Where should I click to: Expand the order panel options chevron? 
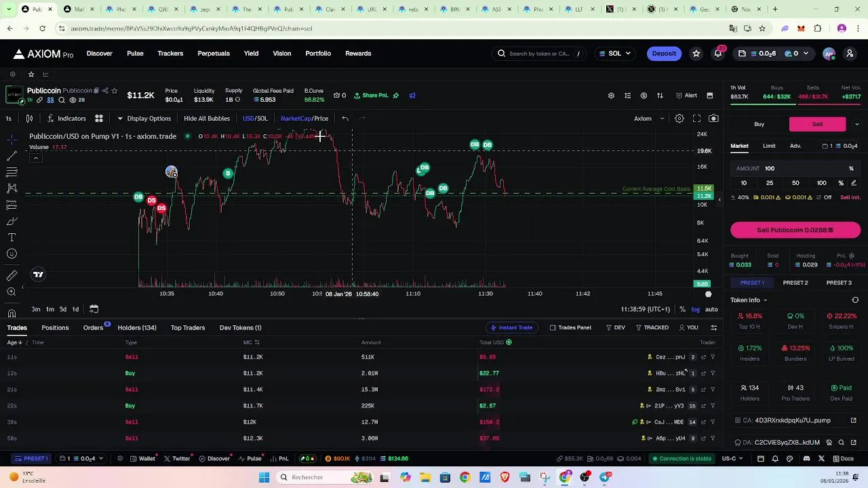click(856, 125)
